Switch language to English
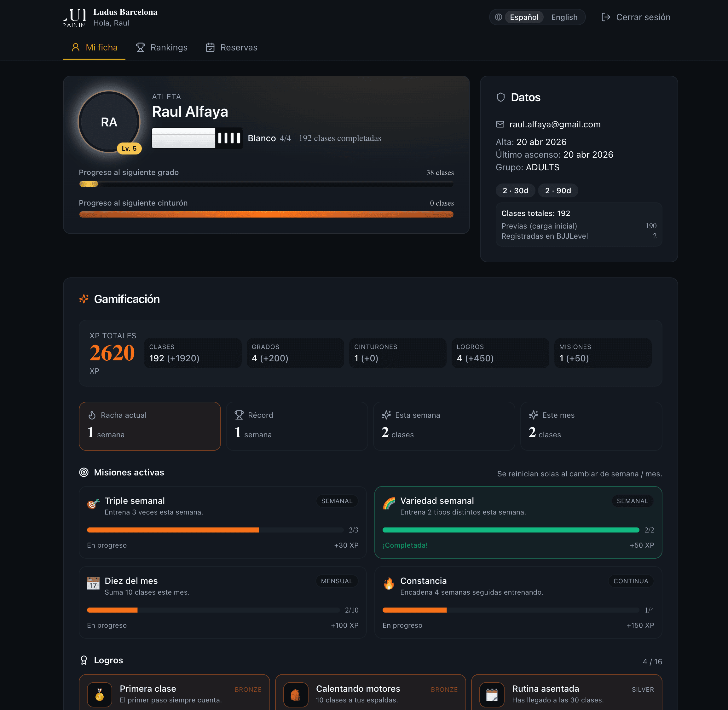The image size is (728, 710). 564,17
